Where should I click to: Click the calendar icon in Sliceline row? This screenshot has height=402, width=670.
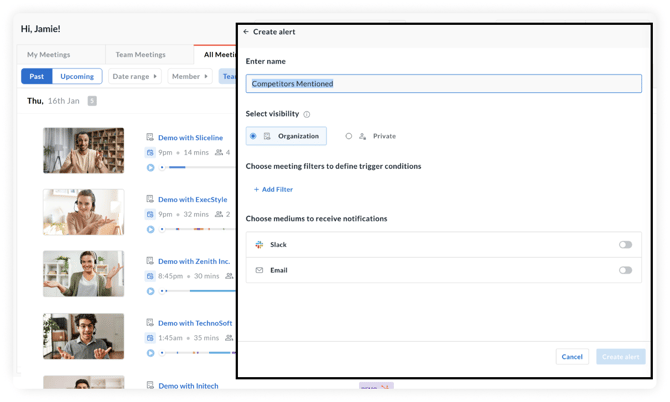(150, 153)
